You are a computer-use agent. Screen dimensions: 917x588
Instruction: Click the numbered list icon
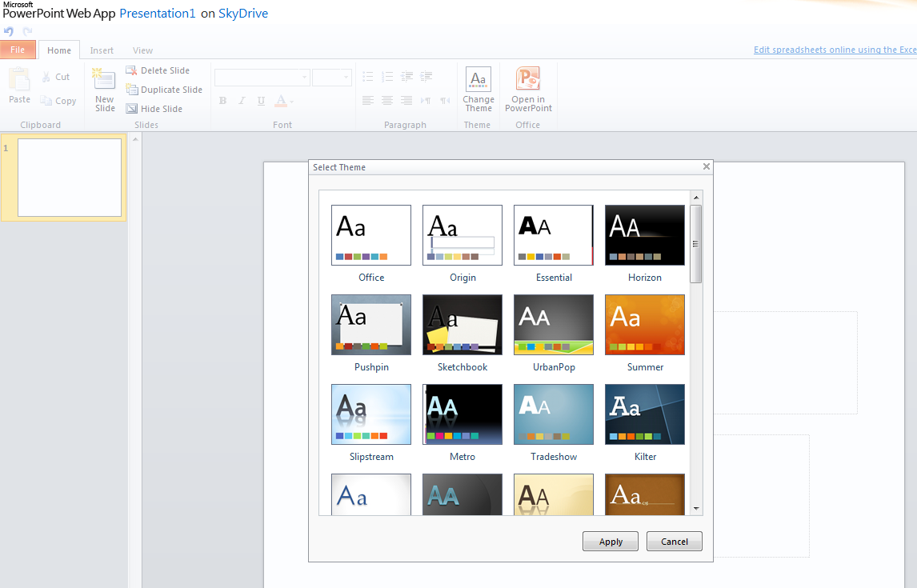pyautogui.click(x=387, y=76)
